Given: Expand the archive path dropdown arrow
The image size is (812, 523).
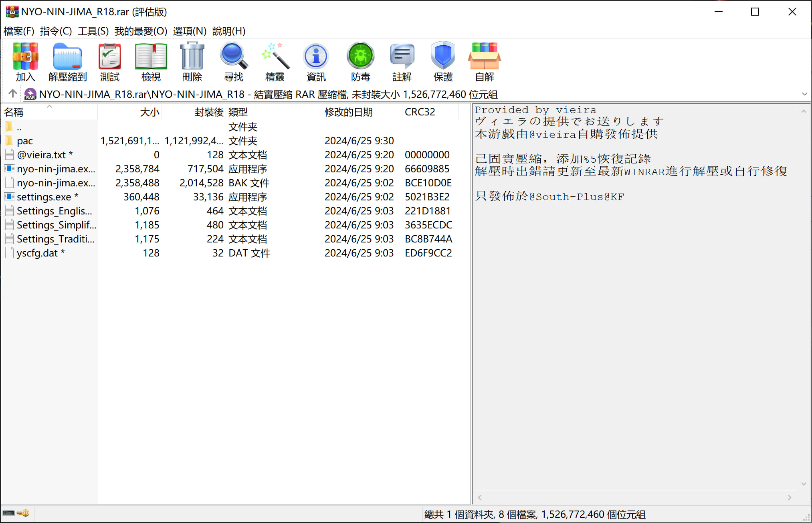Looking at the screenshot, I should pyautogui.click(x=804, y=94).
